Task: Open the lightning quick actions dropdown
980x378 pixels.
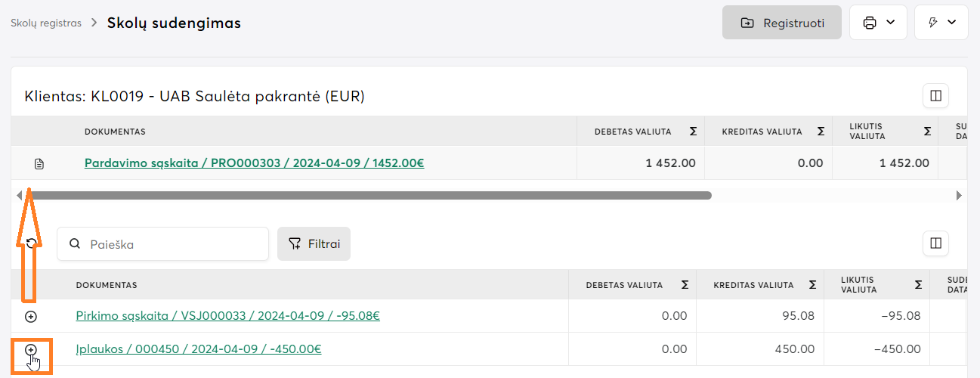Action: pyautogui.click(x=941, y=23)
